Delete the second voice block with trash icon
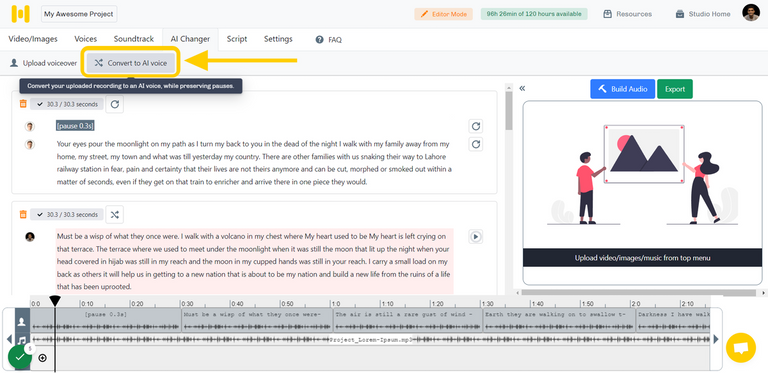768x373 pixels. pyautogui.click(x=23, y=214)
